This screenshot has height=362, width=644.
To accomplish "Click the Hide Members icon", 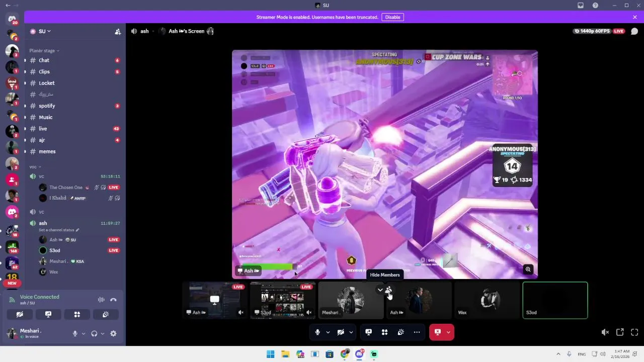I will [388, 290].
